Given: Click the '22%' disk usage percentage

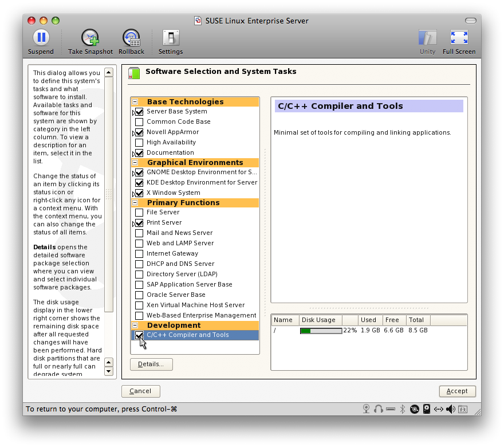Looking at the screenshot, I should pos(350,330).
